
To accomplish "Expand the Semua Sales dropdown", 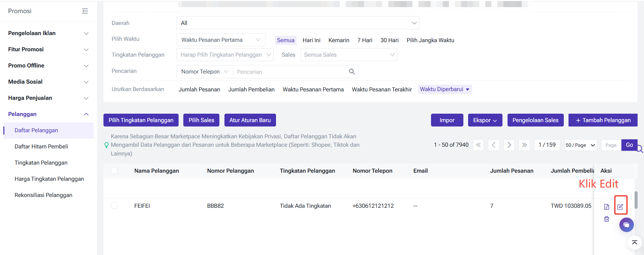I will (348, 55).
